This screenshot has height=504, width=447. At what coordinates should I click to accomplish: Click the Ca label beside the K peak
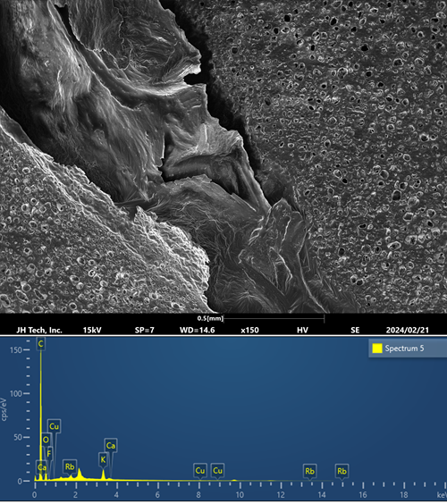110,446
